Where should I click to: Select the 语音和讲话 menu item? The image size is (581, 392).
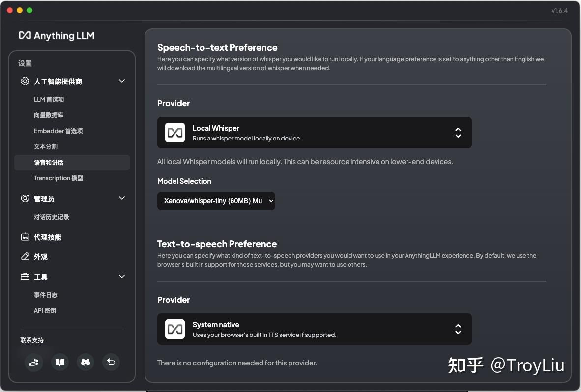coord(72,163)
